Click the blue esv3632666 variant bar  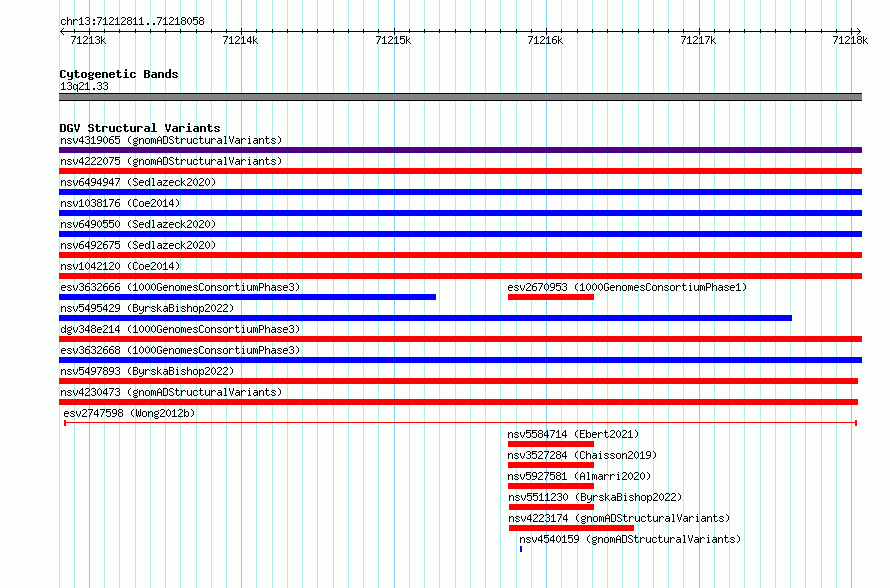(x=247, y=297)
